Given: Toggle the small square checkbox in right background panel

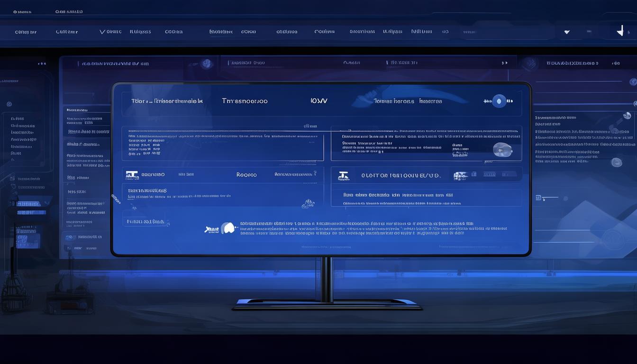Looking at the screenshot, I should click(538, 198).
